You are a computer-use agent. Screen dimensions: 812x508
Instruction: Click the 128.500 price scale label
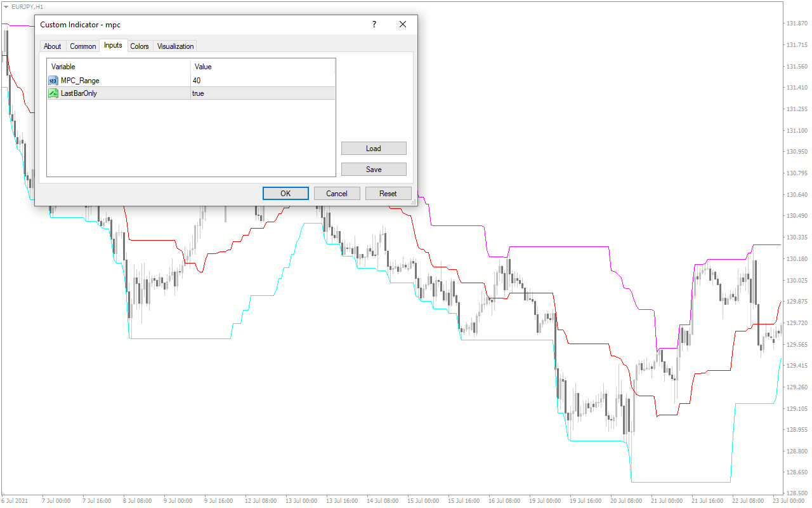796,493
